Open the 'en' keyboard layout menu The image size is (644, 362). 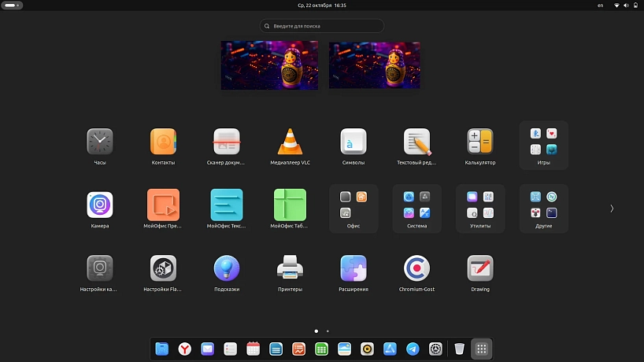[600, 6]
